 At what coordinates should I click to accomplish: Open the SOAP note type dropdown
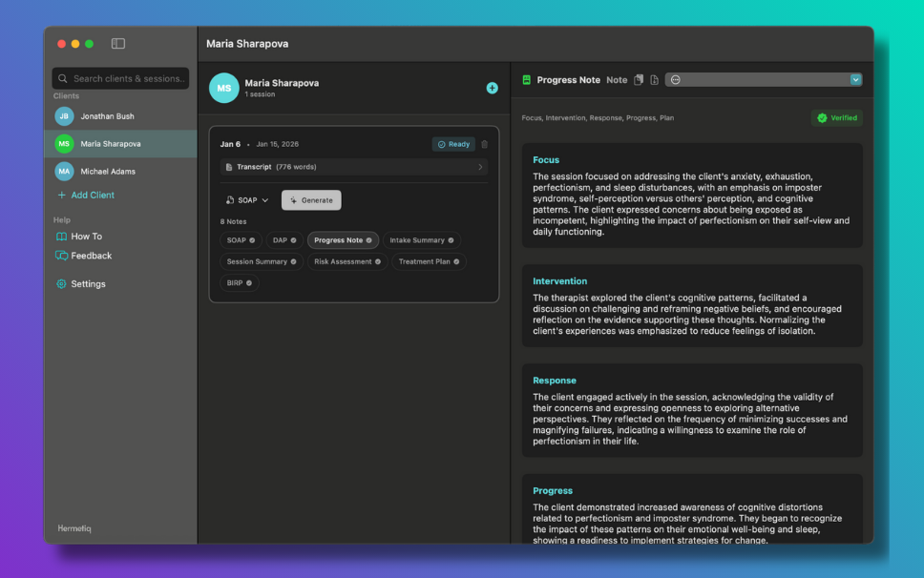click(247, 200)
